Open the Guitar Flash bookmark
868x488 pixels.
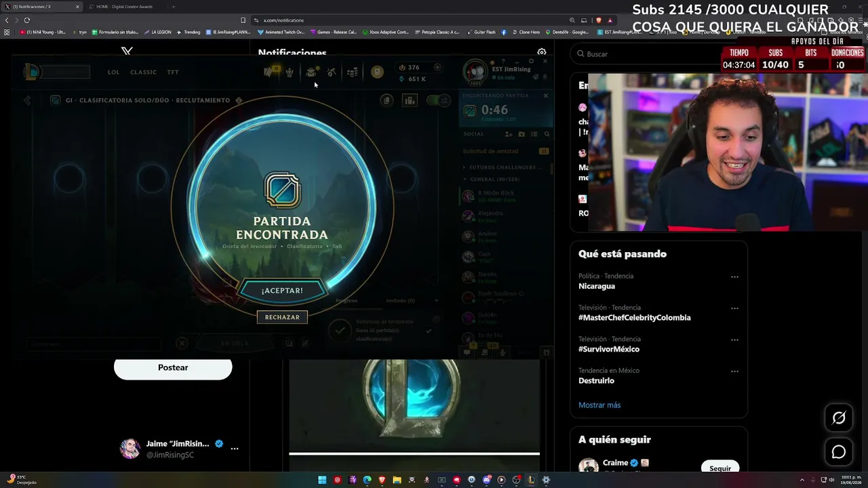pyautogui.click(x=481, y=32)
